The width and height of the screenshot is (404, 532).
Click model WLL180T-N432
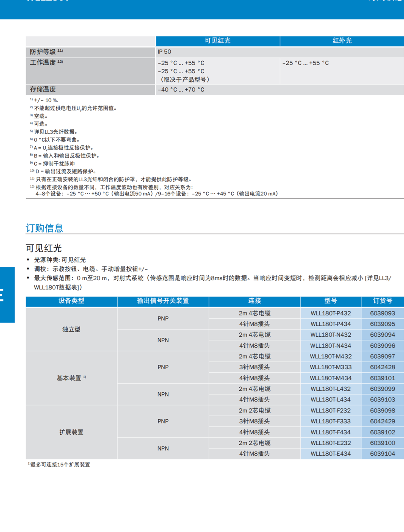(x=331, y=335)
